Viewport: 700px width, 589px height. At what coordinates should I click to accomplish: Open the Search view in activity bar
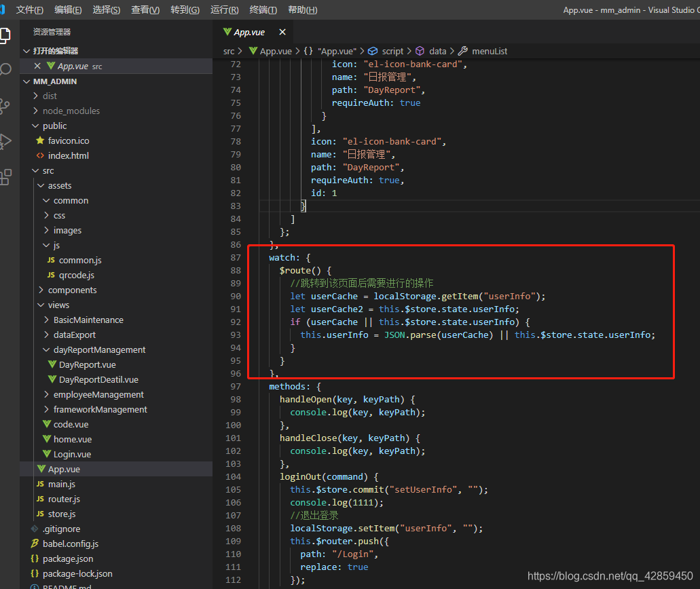[x=5, y=70]
